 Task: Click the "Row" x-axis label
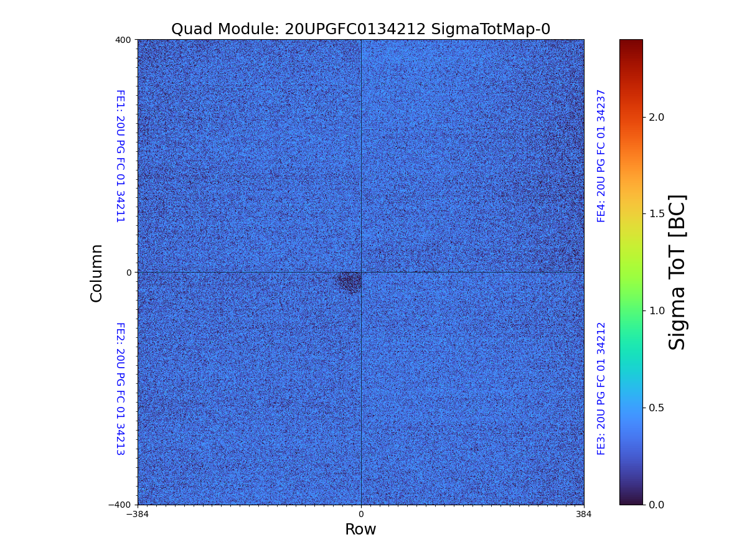pos(360,530)
